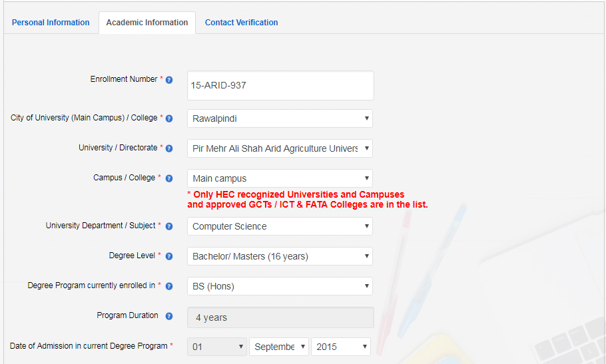Select the Academic Information tab

pos(147,23)
